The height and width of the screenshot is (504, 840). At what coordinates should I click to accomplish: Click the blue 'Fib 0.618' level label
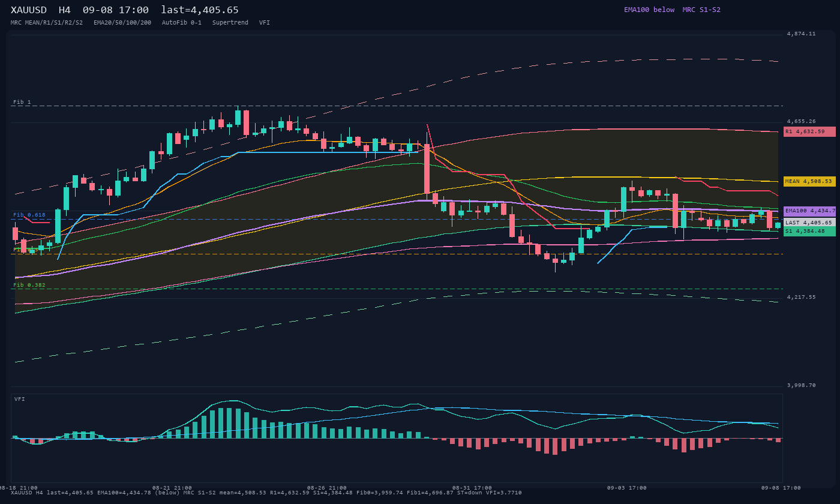coord(29,215)
